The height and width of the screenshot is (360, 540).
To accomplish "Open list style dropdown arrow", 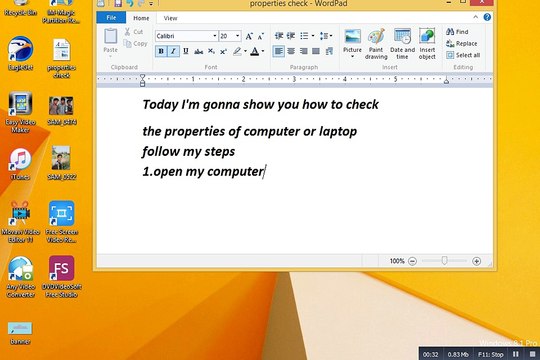I will click(313, 35).
